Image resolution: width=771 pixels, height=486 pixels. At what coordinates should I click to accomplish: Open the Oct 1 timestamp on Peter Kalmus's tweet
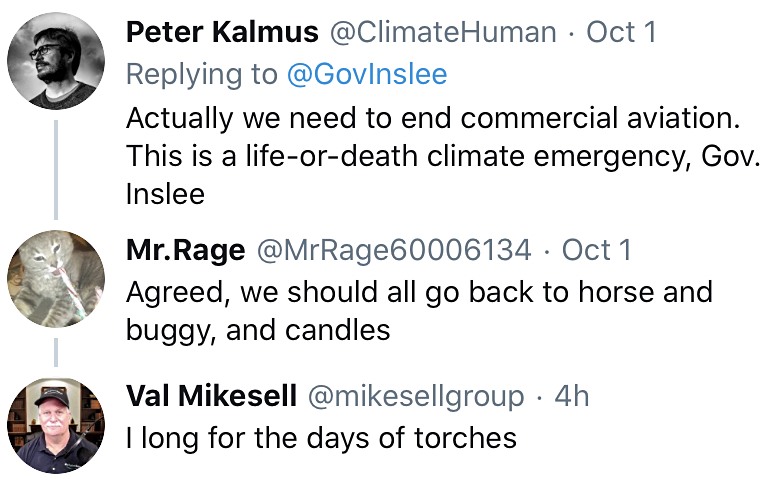click(x=621, y=32)
